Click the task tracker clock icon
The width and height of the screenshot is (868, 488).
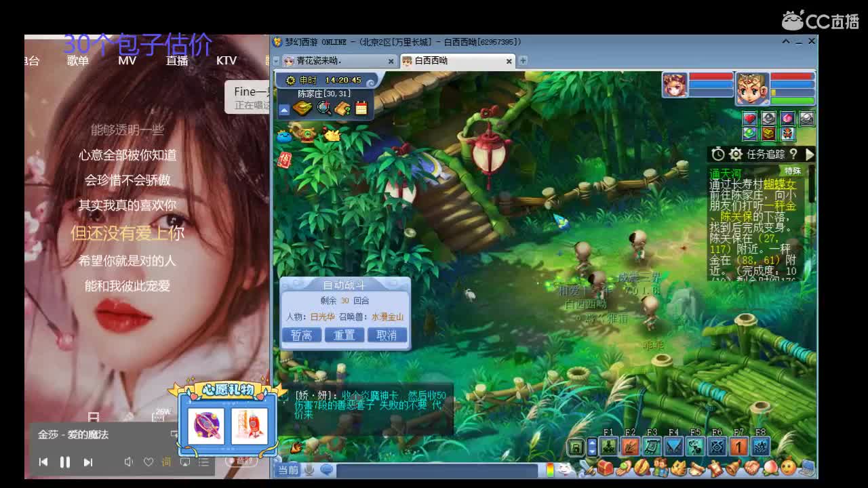click(x=718, y=155)
